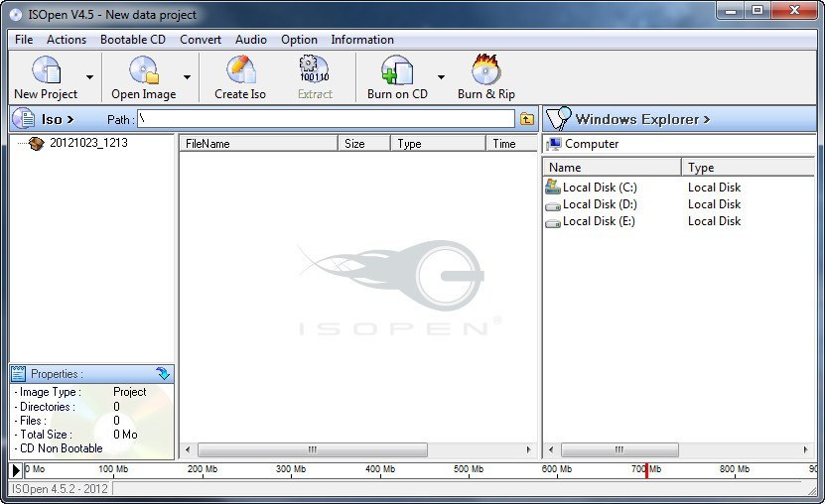Select the 20121023_1213 project tree item
Image resolution: width=825 pixels, height=504 pixels.
click(88, 143)
